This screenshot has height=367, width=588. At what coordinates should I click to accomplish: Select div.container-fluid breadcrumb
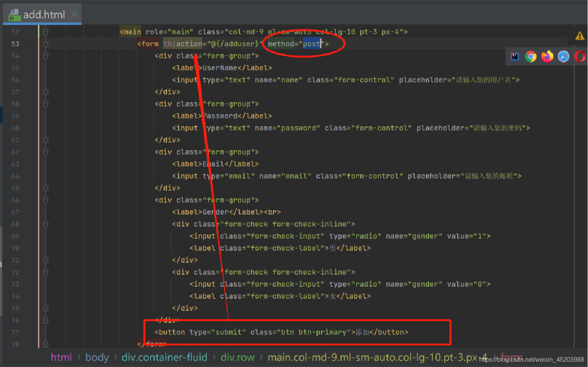tap(164, 357)
